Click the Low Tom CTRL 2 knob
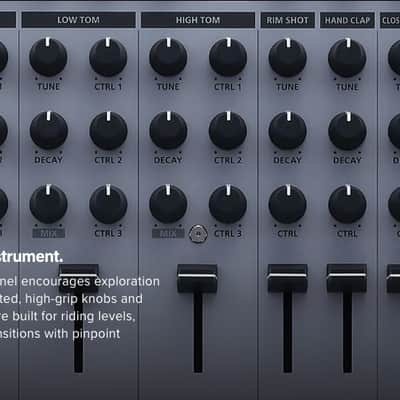The image size is (400, 400). pyautogui.click(x=108, y=131)
